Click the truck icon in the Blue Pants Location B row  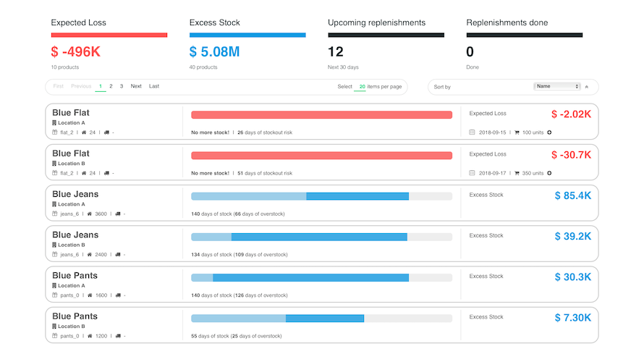119,336
